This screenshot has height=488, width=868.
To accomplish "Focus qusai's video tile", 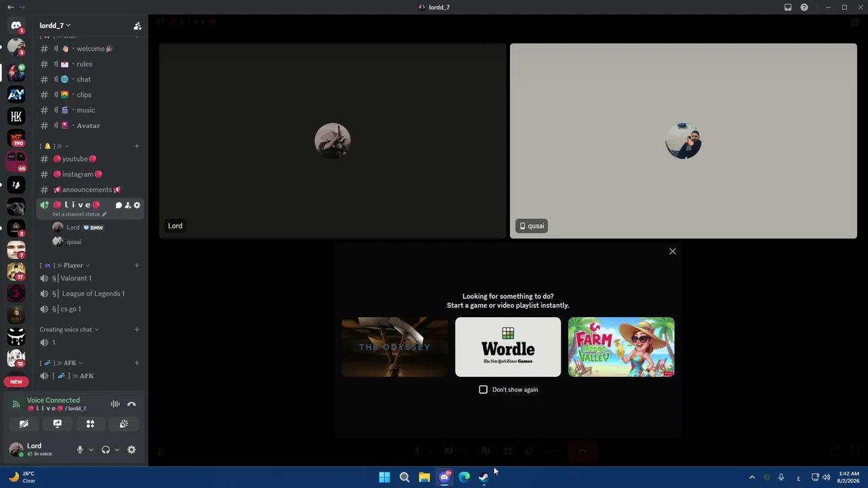I will 684,141.
